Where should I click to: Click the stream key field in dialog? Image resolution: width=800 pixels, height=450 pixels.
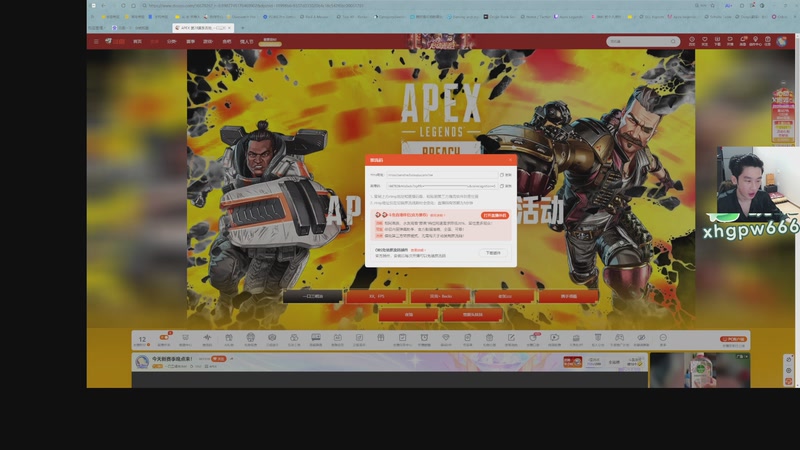pyautogui.click(x=442, y=186)
